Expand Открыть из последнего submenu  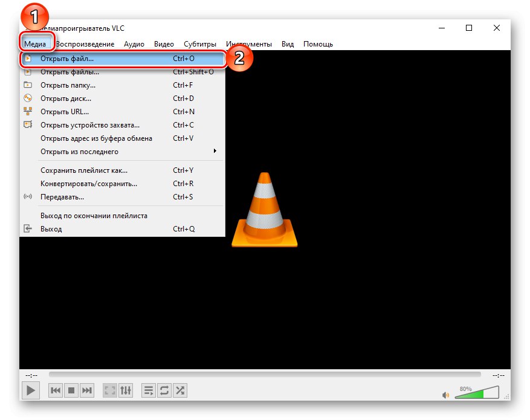click(x=122, y=151)
